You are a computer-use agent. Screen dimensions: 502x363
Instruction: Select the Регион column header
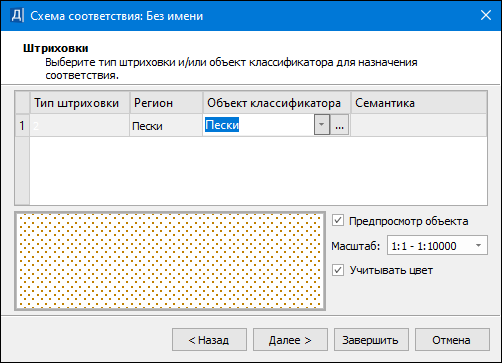tap(166, 103)
